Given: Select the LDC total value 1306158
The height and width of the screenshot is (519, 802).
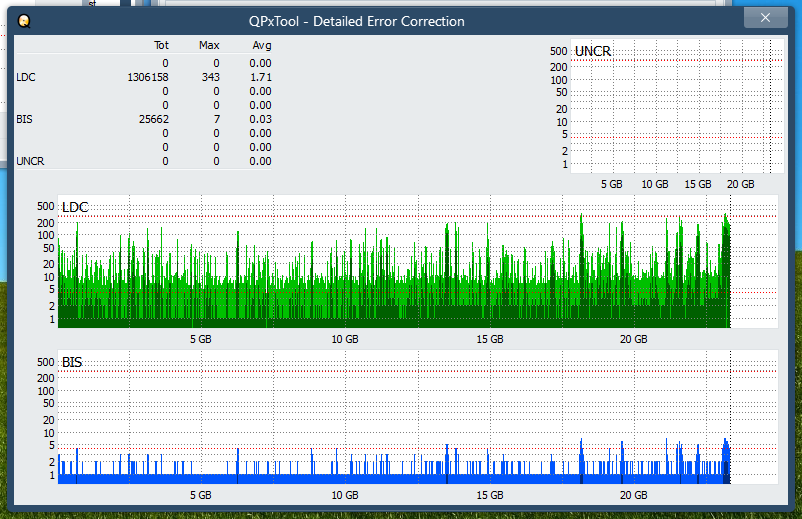Looking at the screenshot, I should (x=148, y=77).
